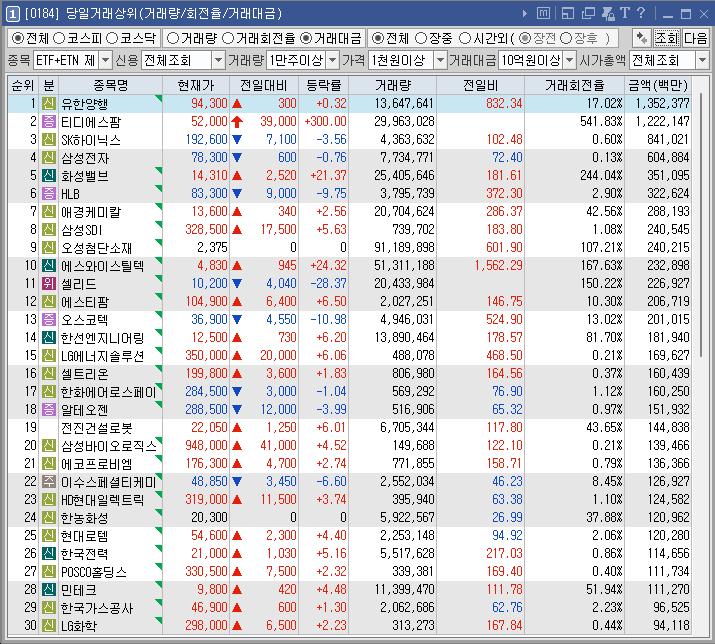Open the 시가총액 전체조회 dropdown
715x644 pixels.
pos(702,60)
